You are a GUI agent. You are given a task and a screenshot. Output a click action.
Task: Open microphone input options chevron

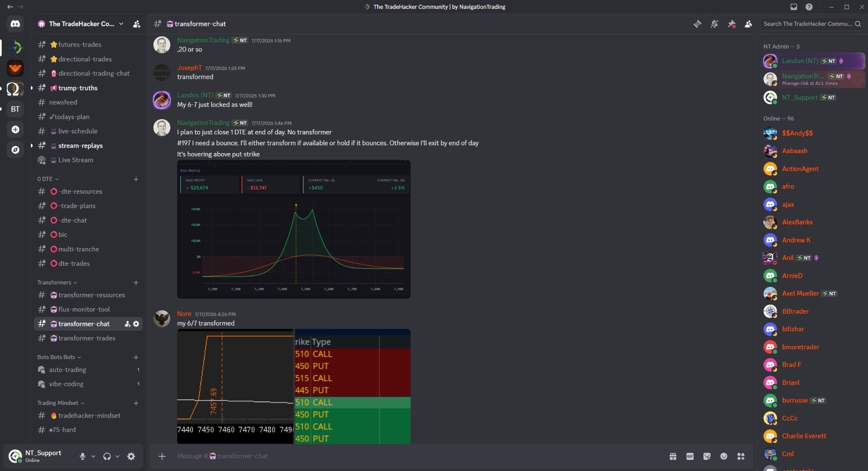93,456
